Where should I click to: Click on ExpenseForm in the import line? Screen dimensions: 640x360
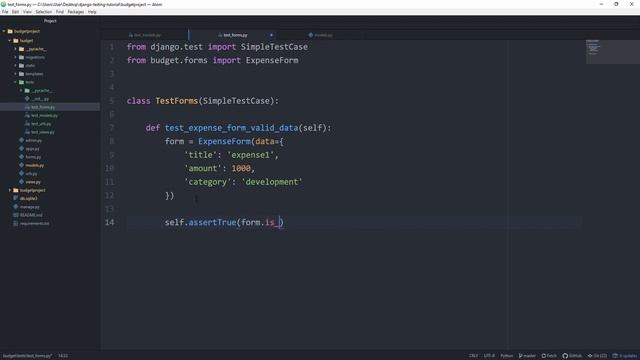(x=272, y=60)
